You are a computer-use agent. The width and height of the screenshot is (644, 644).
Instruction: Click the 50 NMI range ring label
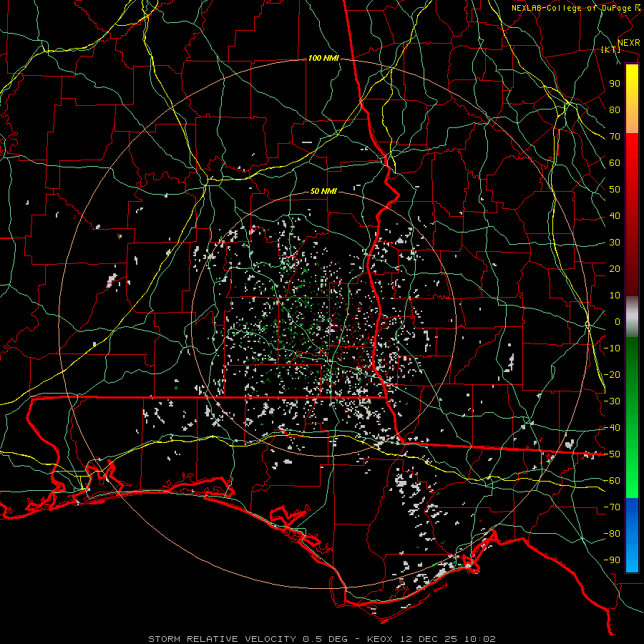[323, 191]
